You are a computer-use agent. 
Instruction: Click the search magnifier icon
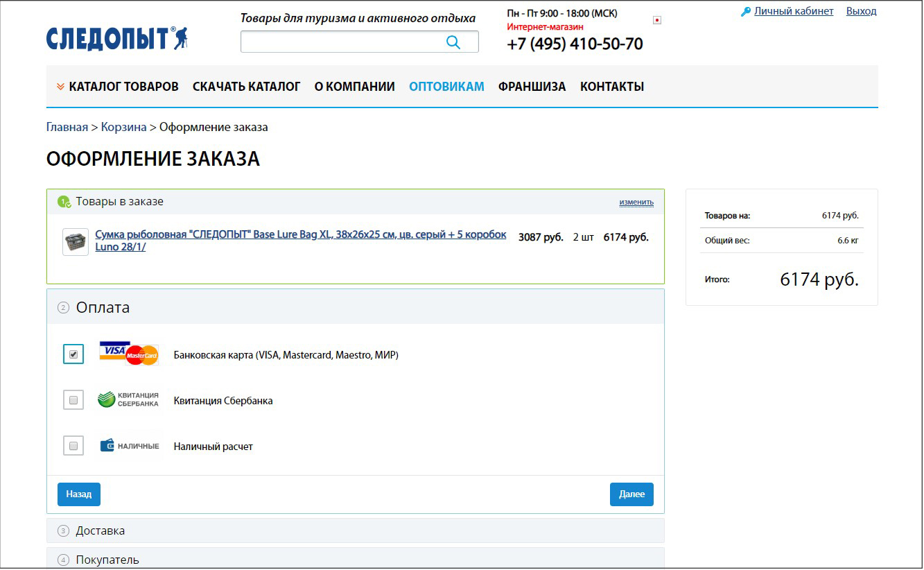click(x=453, y=42)
